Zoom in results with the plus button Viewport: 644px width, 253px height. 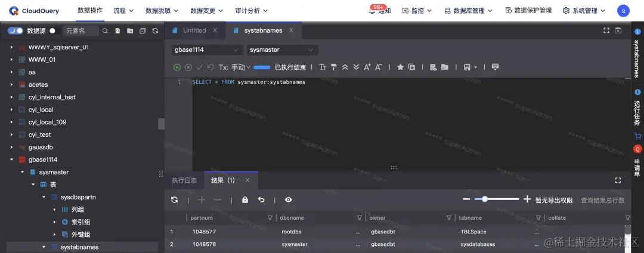click(527, 199)
